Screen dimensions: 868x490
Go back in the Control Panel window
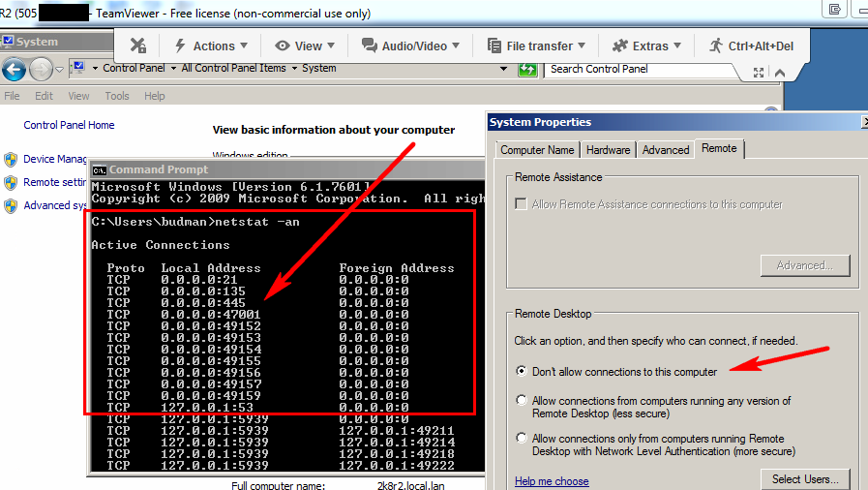pyautogui.click(x=14, y=70)
